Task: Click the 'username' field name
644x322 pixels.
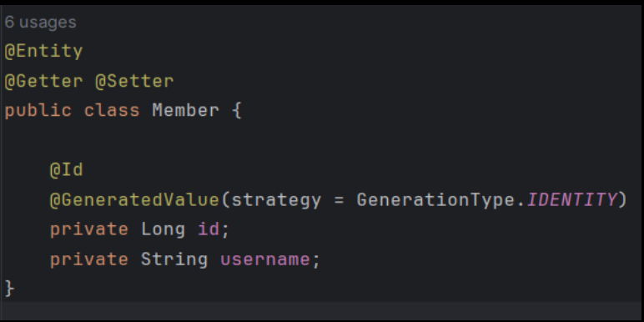Action: click(x=265, y=259)
